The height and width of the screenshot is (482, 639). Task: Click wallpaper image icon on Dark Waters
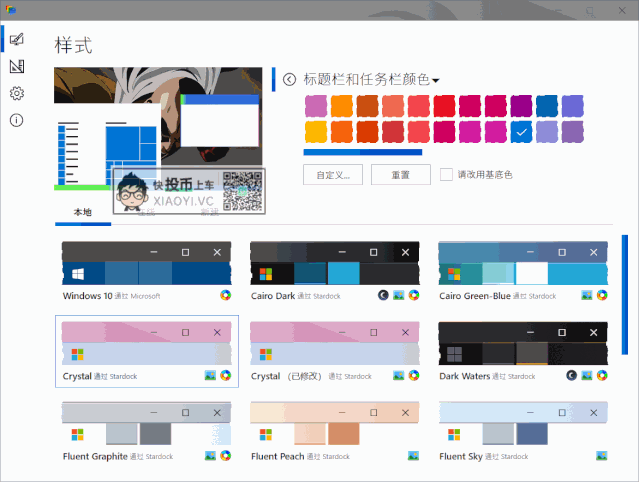click(x=587, y=375)
